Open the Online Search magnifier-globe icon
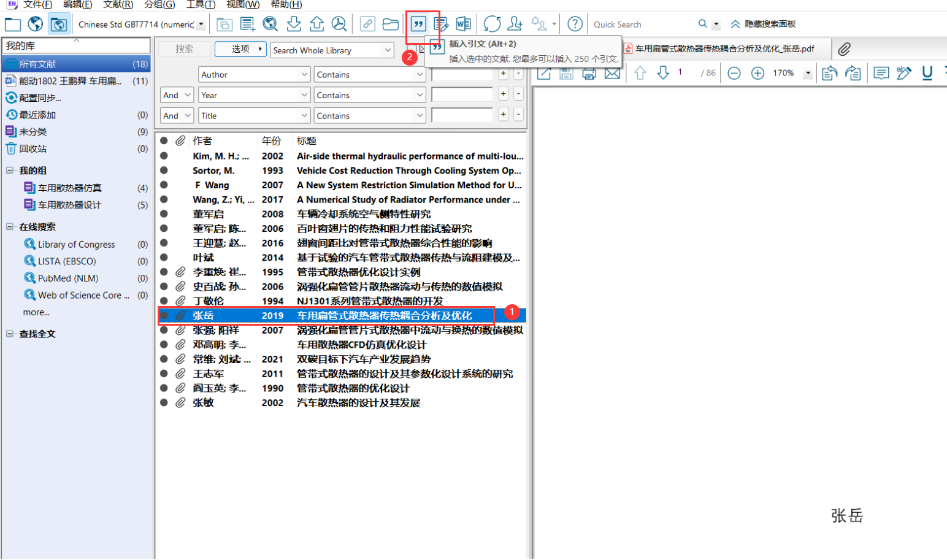 coord(270,25)
